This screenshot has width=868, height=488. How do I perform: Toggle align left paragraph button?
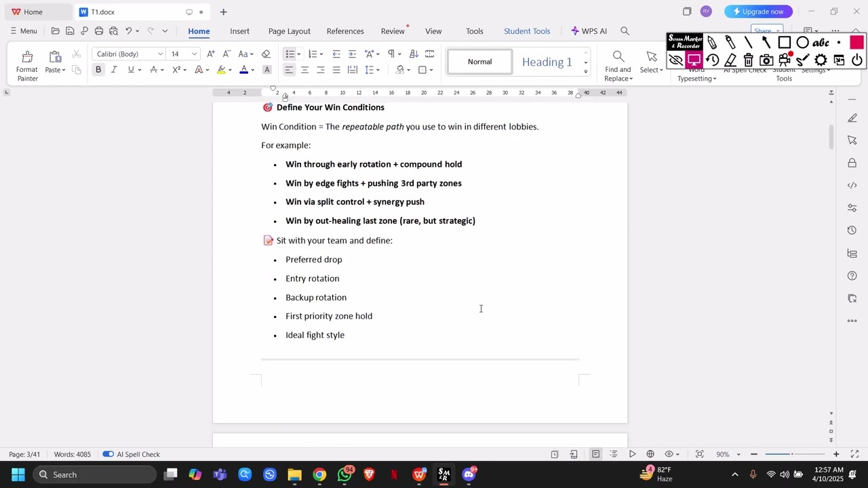tap(289, 70)
